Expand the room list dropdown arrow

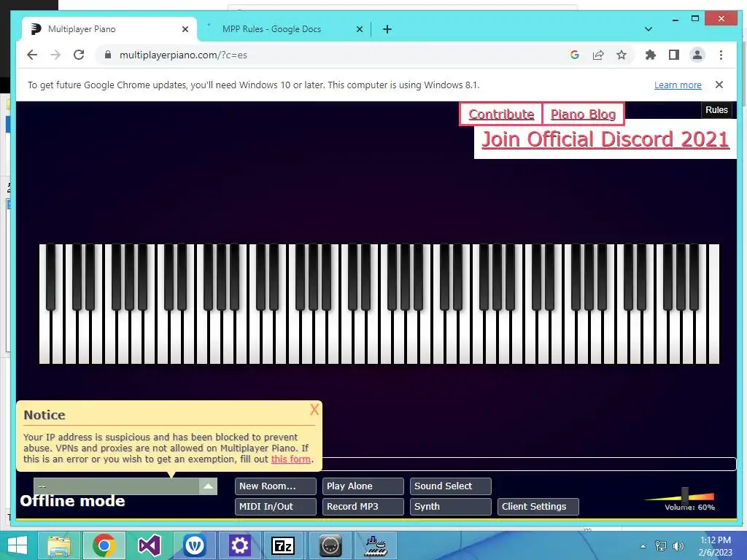[x=208, y=486]
